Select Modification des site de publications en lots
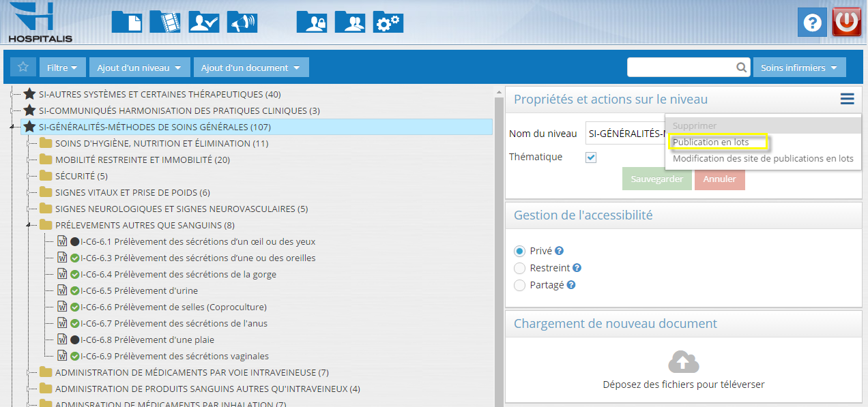This screenshot has width=868, height=407. coord(763,159)
